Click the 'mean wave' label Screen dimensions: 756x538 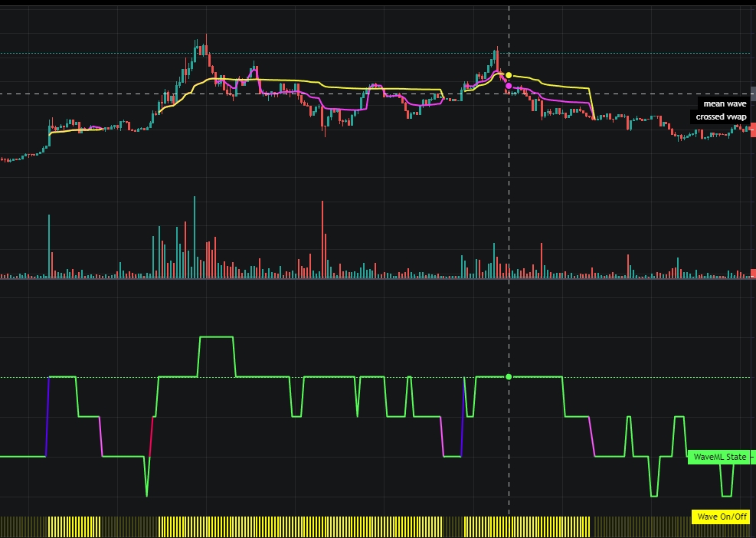pos(724,103)
